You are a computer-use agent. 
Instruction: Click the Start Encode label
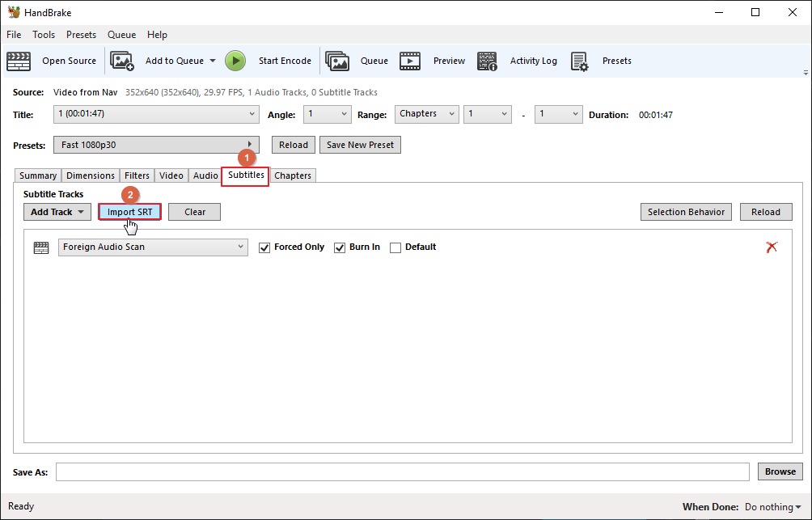tap(285, 61)
